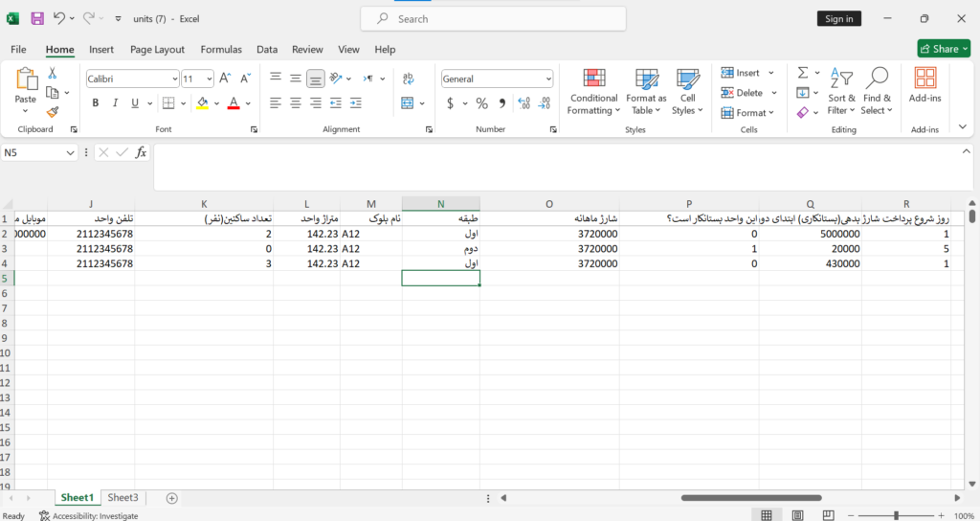Apply yellow Fill Color swatch

[202, 103]
